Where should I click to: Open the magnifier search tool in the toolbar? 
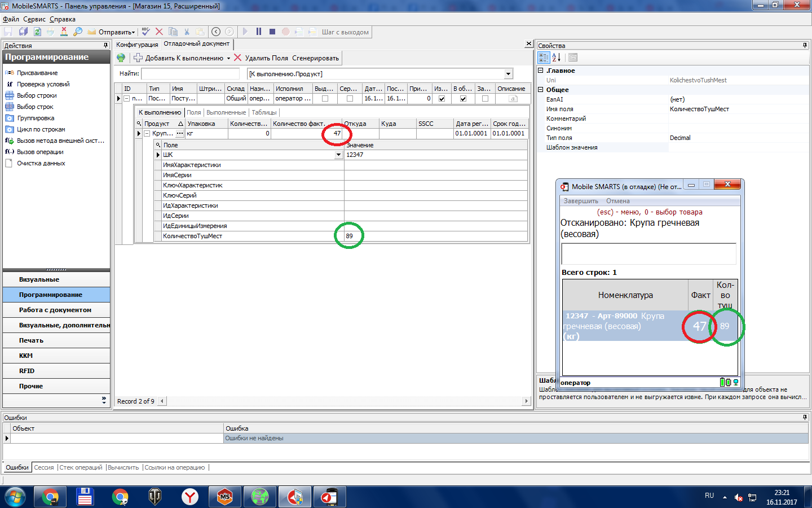click(x=78, y=32)
